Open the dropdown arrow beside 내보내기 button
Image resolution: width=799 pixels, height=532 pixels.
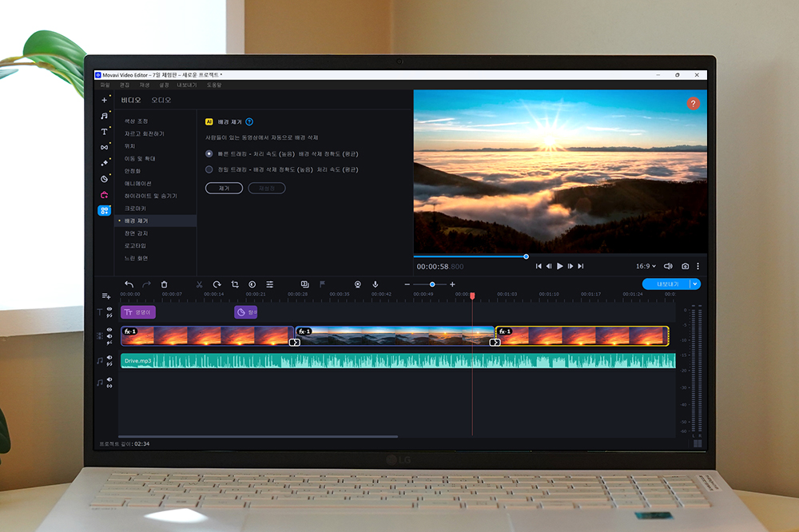tap(695, 284)
